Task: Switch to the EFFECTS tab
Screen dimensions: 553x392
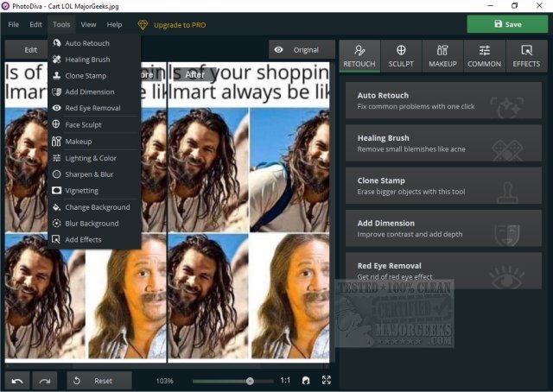Action: pyautogui.click(x=526, y=56)
